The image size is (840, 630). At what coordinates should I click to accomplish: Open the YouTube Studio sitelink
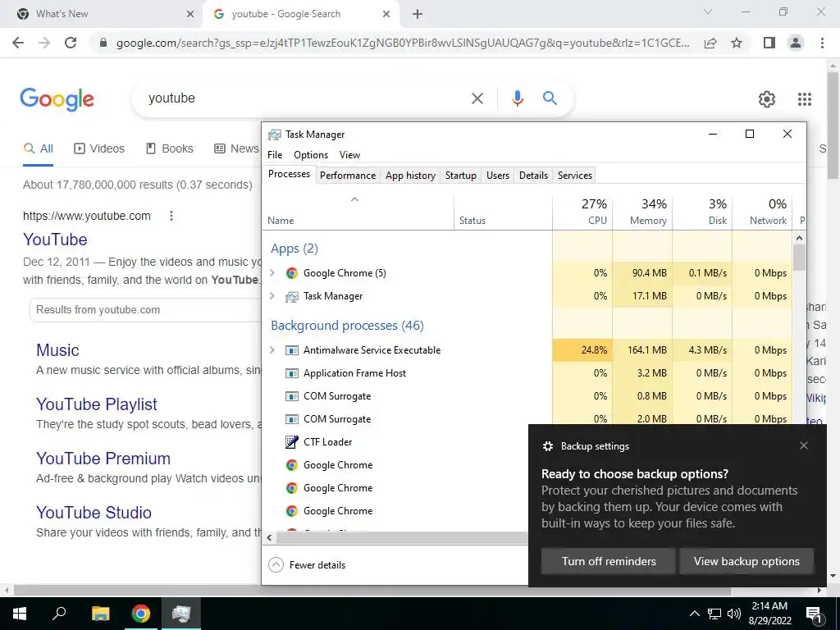(x=94, y=513)
